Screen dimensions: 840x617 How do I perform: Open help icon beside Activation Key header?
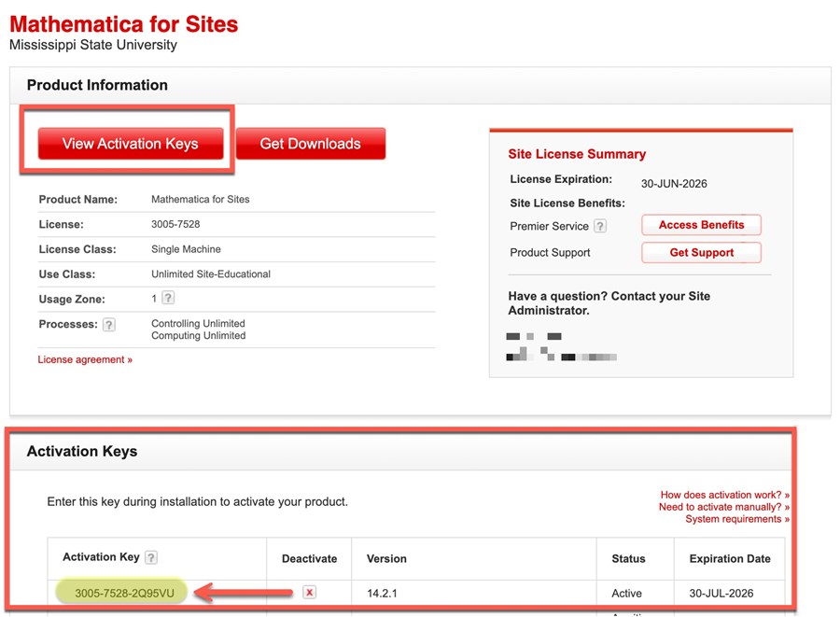[151, 557]
